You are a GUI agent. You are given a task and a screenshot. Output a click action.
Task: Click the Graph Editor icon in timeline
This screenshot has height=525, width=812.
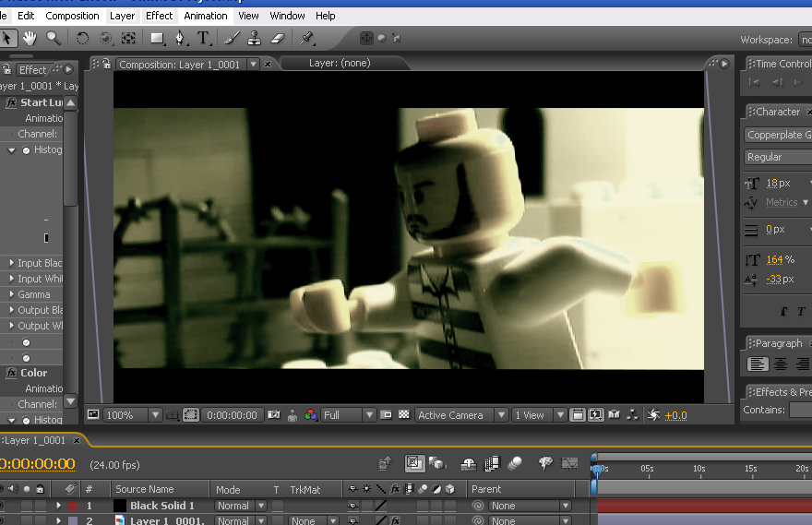569,463
